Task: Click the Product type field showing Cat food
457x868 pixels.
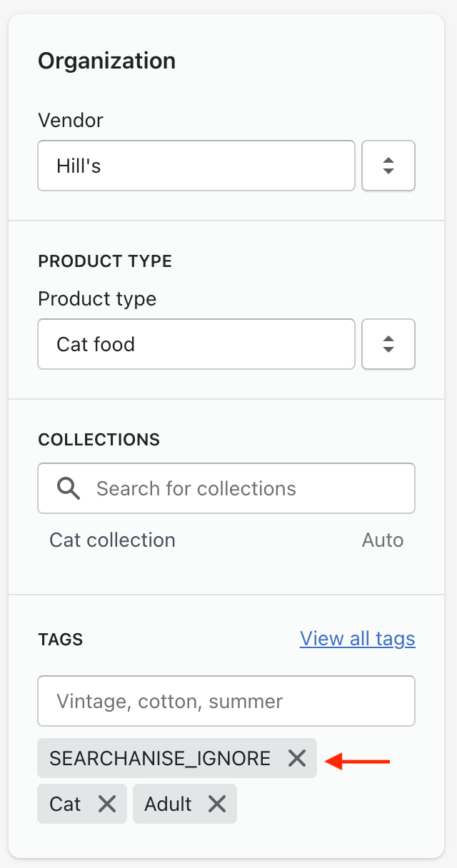Action: [196, 344]
